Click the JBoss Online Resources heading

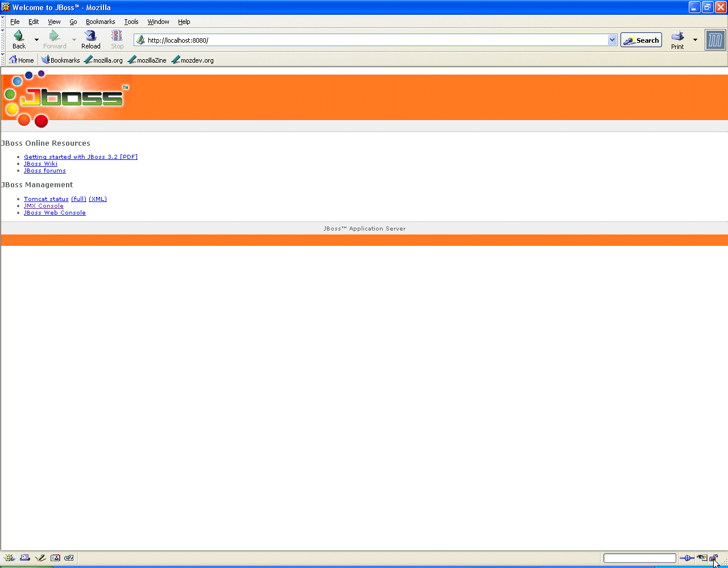click(x=45, y=143)
